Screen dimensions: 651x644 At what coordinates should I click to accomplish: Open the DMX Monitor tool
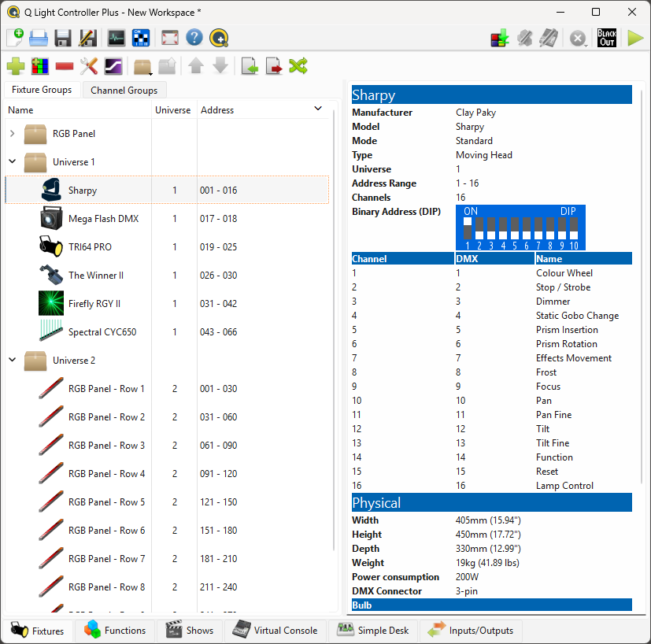(117, 38)
